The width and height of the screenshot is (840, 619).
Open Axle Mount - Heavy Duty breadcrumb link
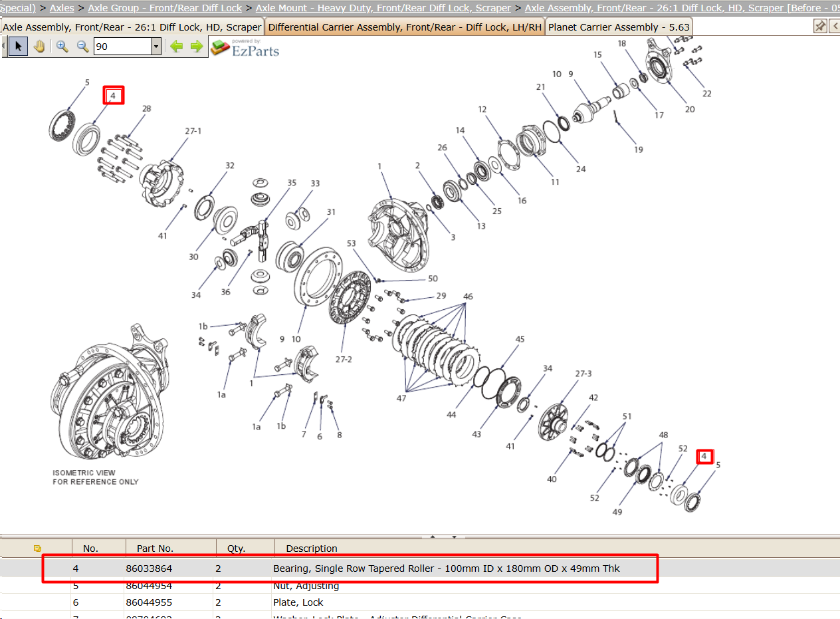[x=383, y=8]
